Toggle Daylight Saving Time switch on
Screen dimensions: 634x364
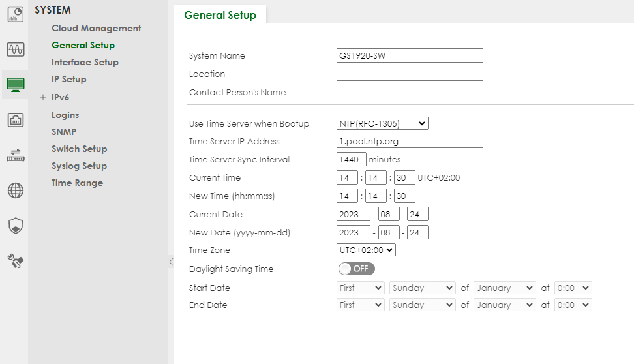tap(356, 269)
